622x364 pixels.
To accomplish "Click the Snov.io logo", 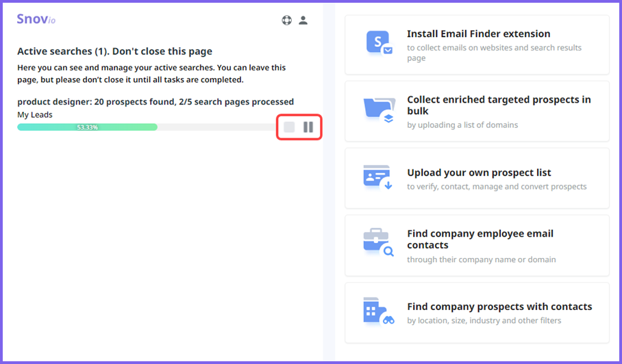I will [x=36, y=19].
